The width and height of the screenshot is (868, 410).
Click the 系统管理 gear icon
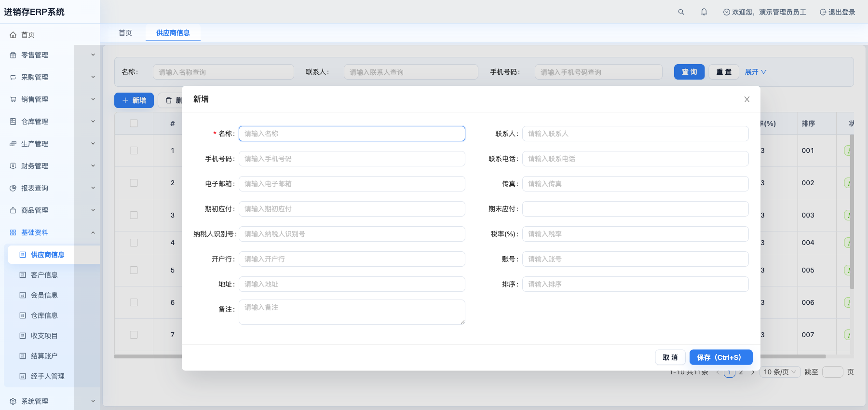13,401
